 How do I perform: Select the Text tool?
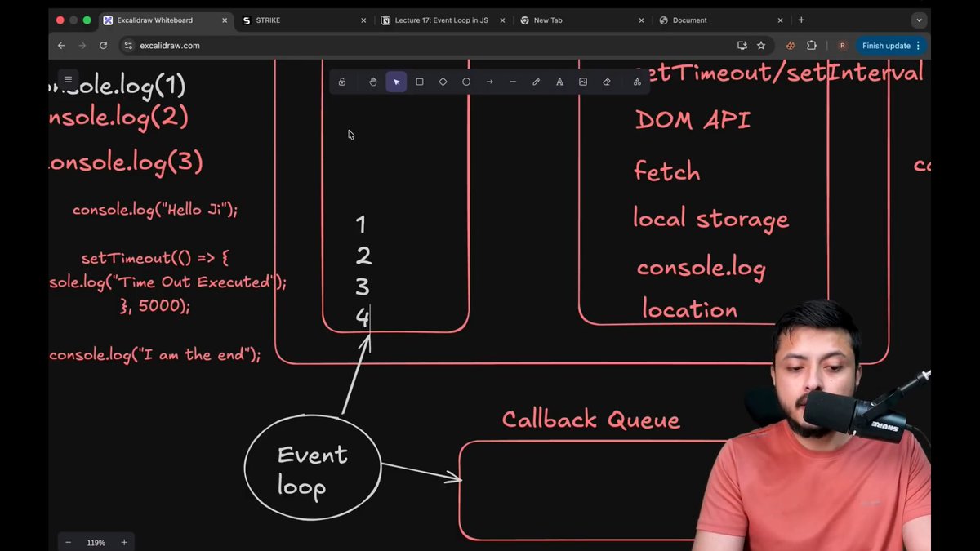coord(559,82)
